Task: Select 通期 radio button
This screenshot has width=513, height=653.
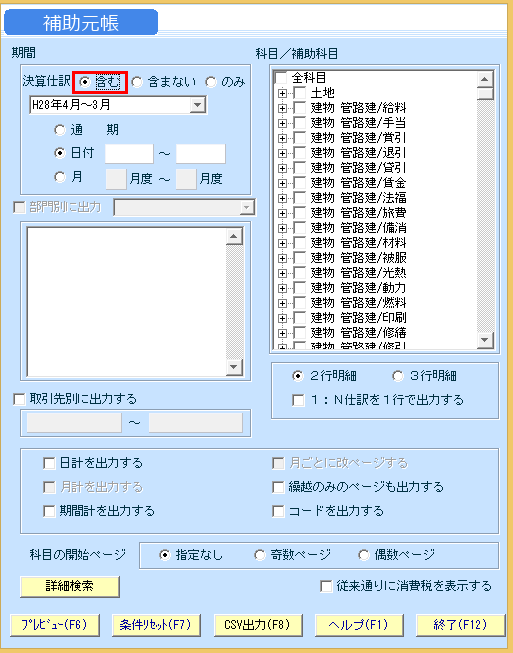Action: click(60, 130)
